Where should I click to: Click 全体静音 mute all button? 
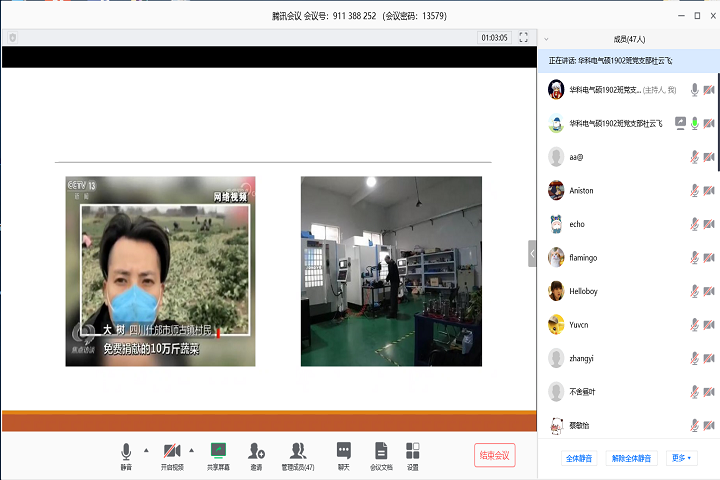coord(580,458)
